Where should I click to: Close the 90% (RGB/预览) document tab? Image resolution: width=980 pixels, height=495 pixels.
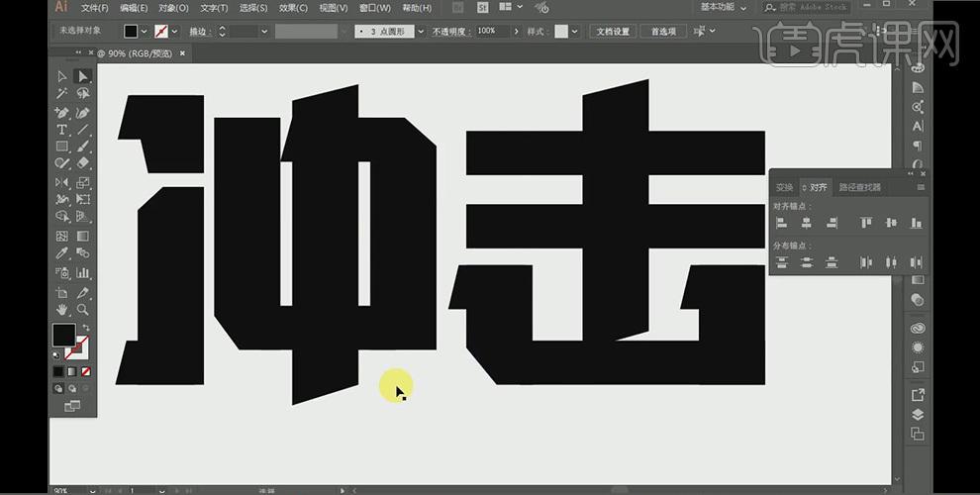click(182, 53)
